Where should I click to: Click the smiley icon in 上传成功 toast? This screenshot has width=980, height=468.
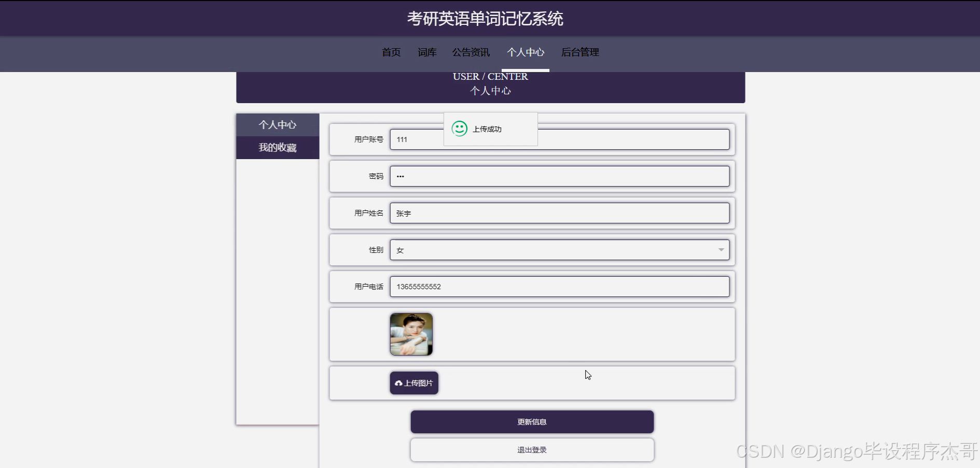(x=460, y=129)
